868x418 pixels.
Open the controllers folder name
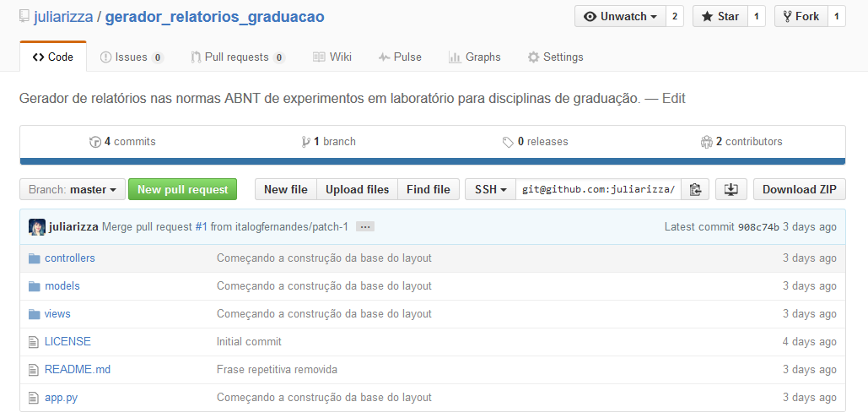tap(70, 258)
